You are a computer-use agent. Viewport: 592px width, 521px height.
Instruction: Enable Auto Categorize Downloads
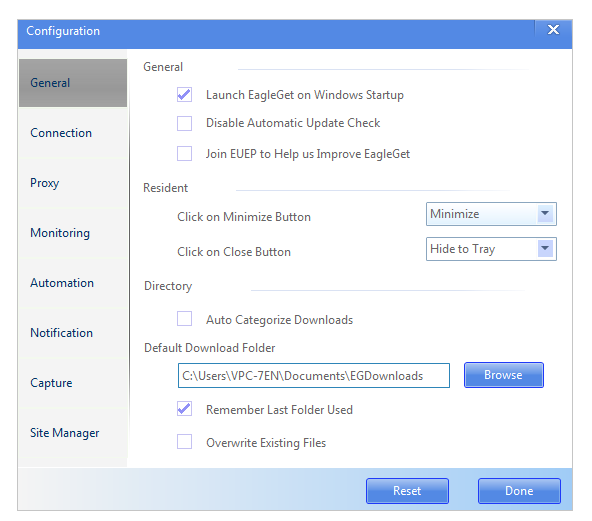click(184, 319)
